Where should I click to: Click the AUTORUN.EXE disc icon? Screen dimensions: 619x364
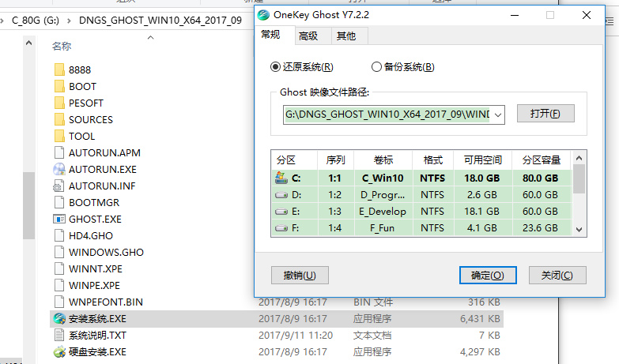pyautogui.click(x=59, y=169)
